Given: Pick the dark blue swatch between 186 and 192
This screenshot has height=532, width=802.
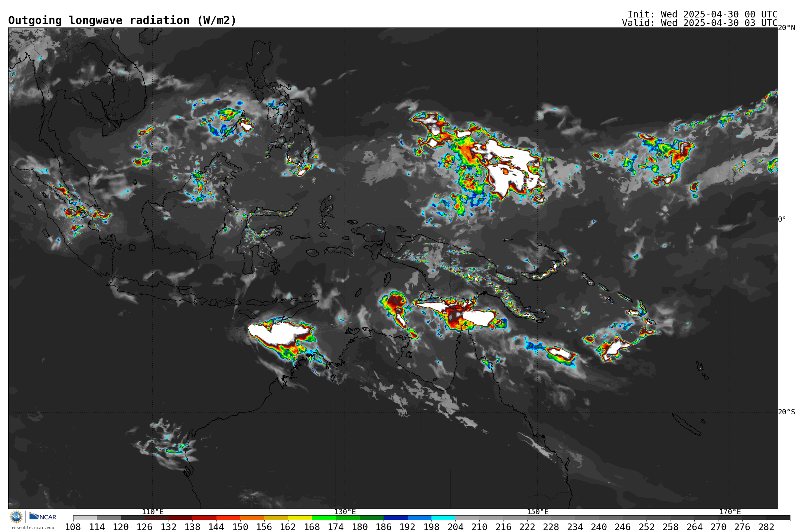Looking at the screenshot, I should (395, 518).
